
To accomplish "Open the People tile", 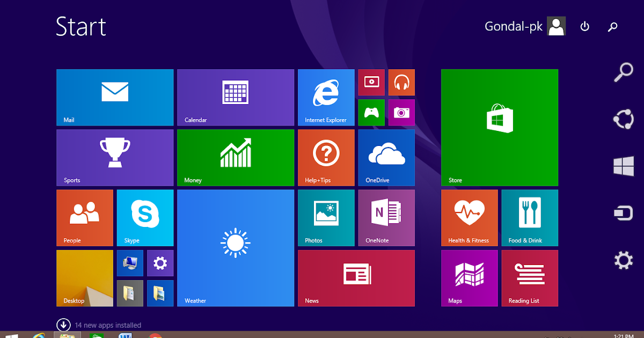I will click(85, 218).
